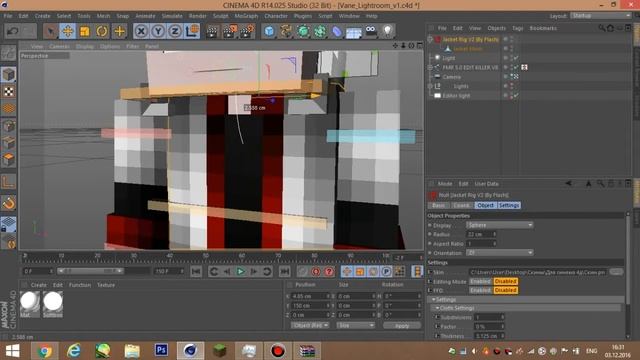Open the spline pen tools icon
Image resolution: width=640 pixels, height=360 pixels.
tap(286, 31)
